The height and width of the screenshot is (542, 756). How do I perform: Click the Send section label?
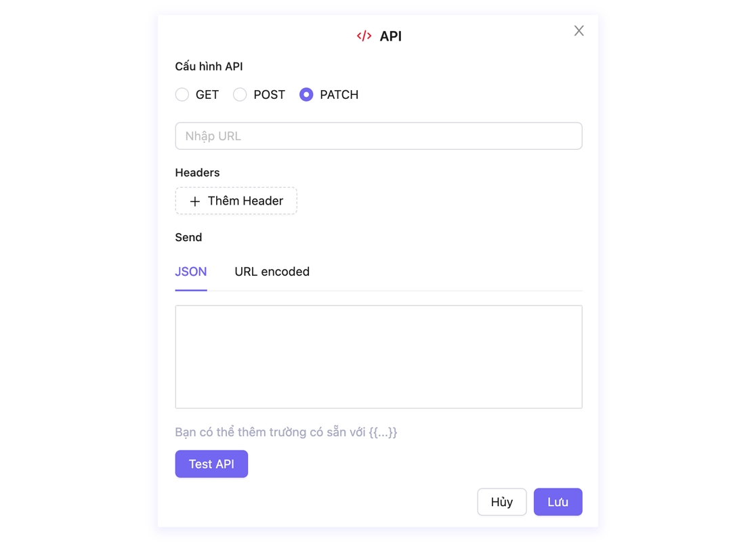[x=188, y=237]
